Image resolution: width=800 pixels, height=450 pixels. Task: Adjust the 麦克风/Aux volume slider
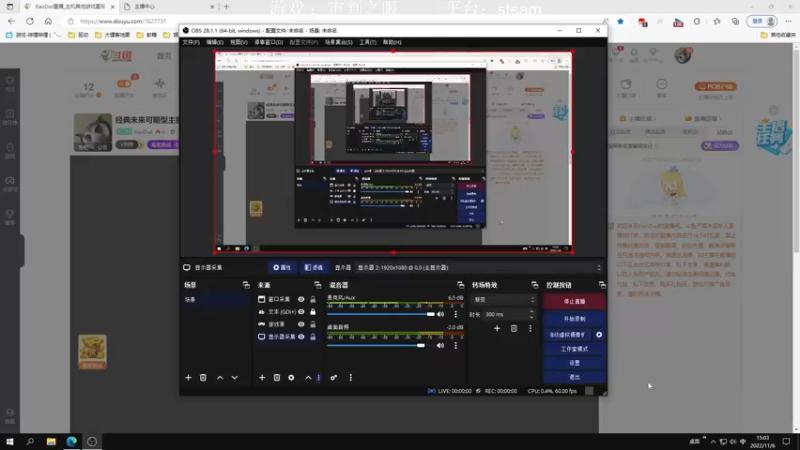click(x=381, y=314)
